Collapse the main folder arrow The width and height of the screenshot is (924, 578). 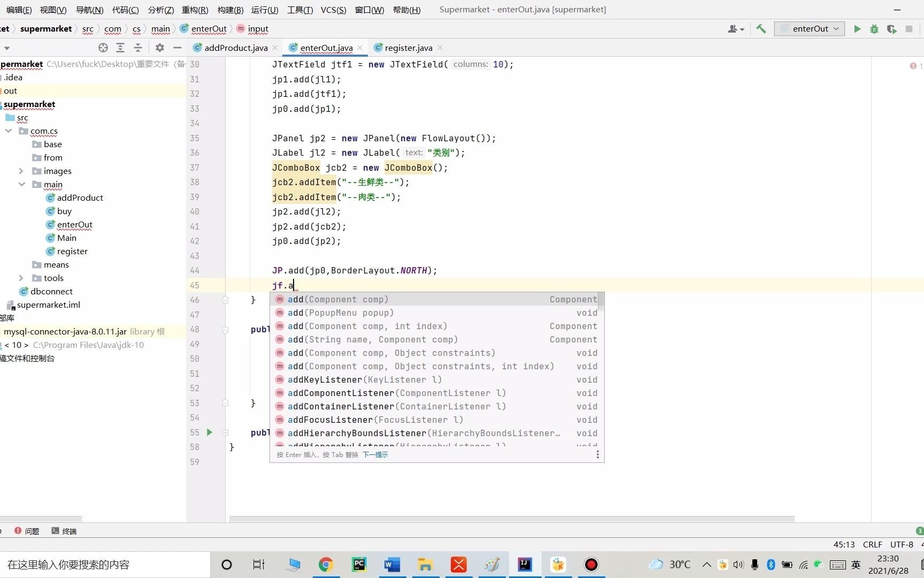click(x=21, y=184)
